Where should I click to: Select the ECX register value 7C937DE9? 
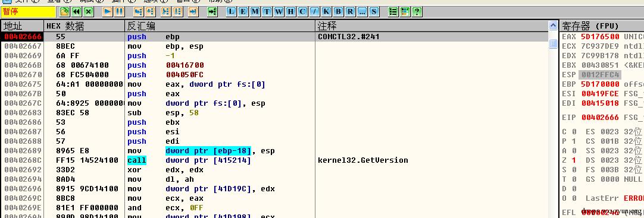point(600,46)
